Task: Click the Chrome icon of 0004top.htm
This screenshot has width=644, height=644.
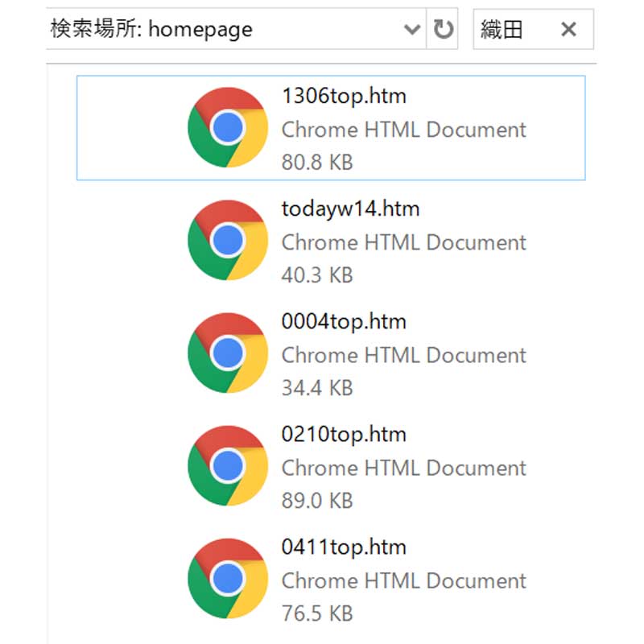Action: point(228,353)
